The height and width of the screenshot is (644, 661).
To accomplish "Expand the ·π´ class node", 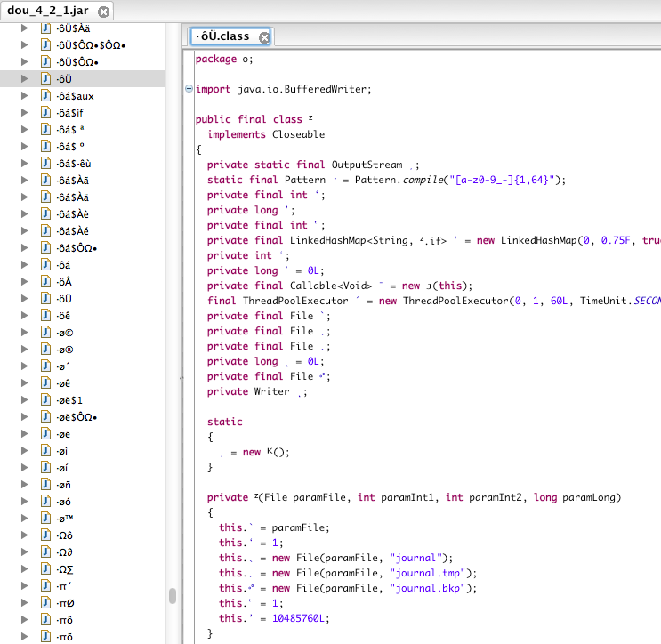I will tap(24, 586).
